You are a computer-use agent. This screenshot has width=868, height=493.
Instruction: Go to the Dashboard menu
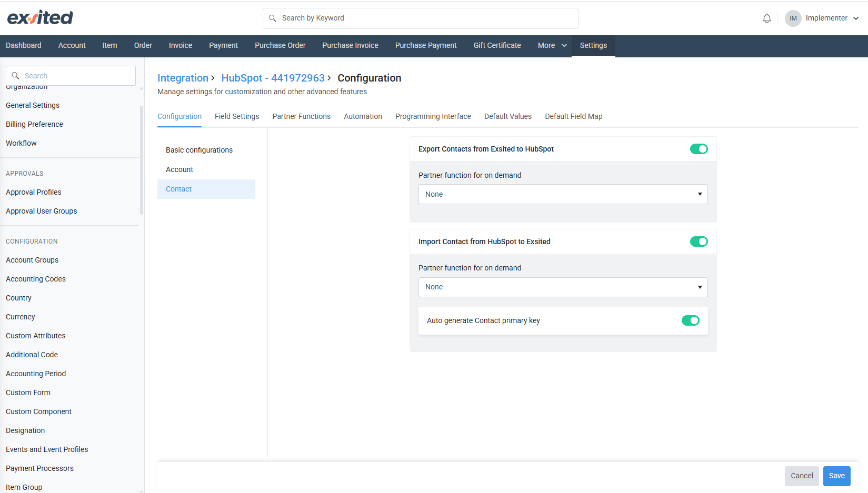click(24, 45)
